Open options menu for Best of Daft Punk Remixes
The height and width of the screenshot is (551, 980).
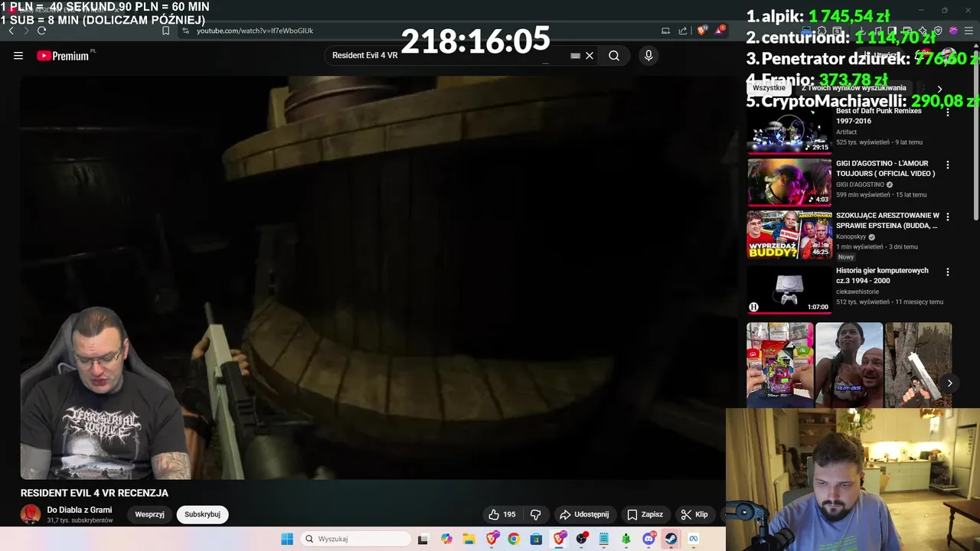click(x=948, y=112)
